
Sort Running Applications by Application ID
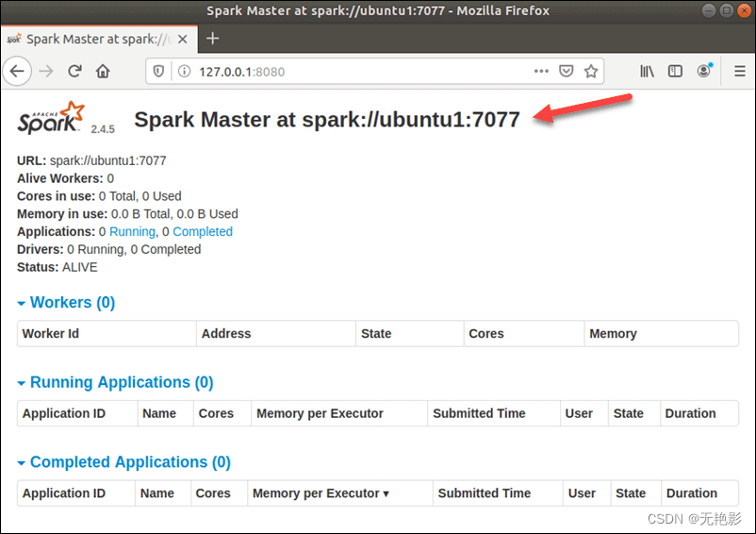pos(64,413)
